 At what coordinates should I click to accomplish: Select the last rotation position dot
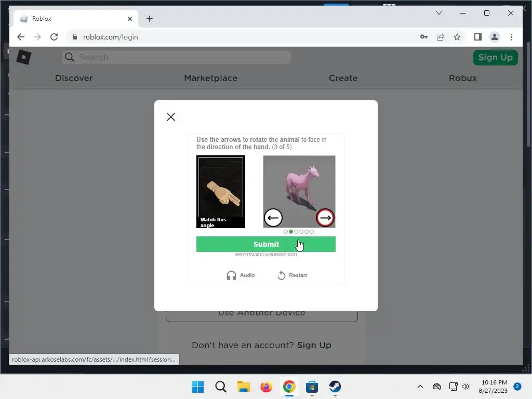point(312,232)
